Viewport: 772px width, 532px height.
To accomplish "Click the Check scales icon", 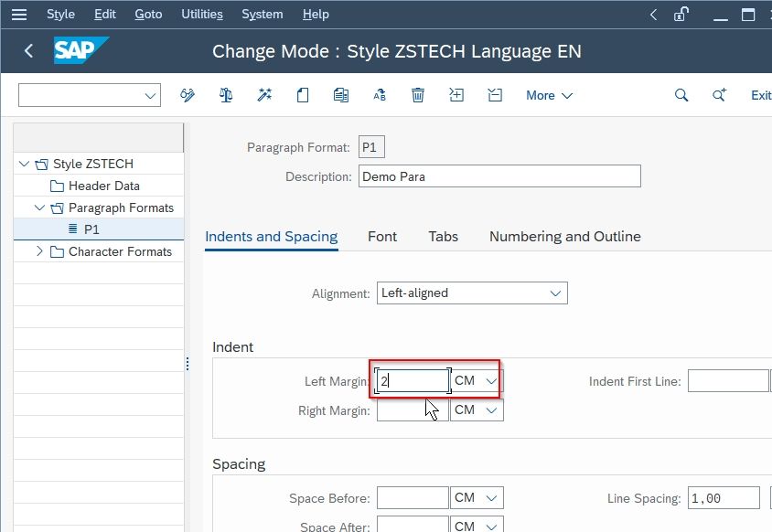I will [x=226, y=95].
